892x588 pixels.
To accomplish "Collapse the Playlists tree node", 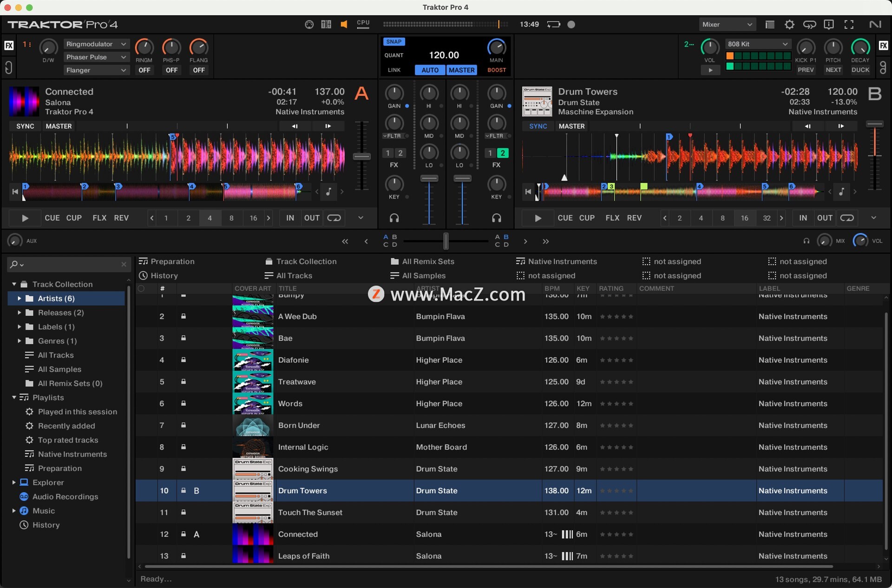I will [14, 398].
